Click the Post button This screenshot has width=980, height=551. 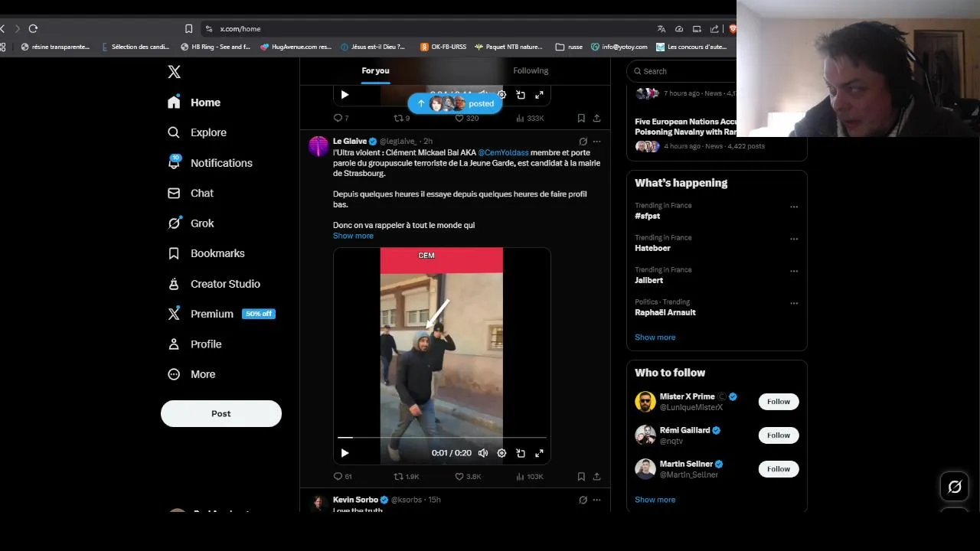coord(221,413)
